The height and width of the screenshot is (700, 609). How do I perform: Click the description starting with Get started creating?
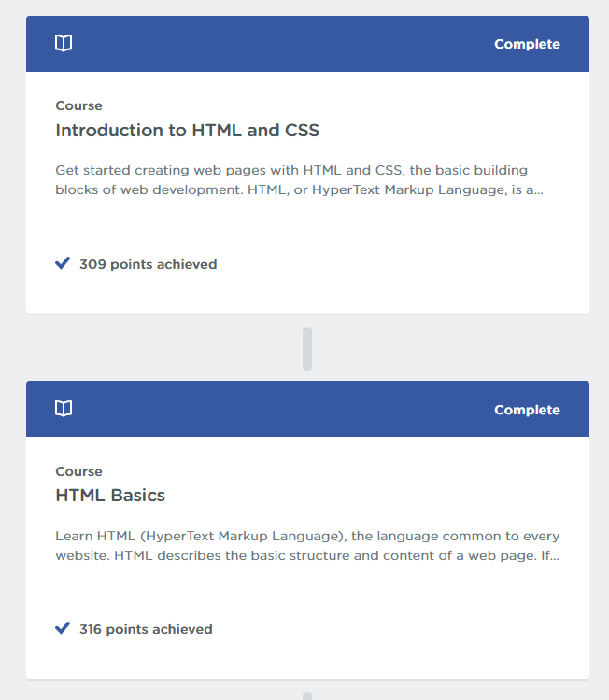pyautogui.click(x=299, y=180)
